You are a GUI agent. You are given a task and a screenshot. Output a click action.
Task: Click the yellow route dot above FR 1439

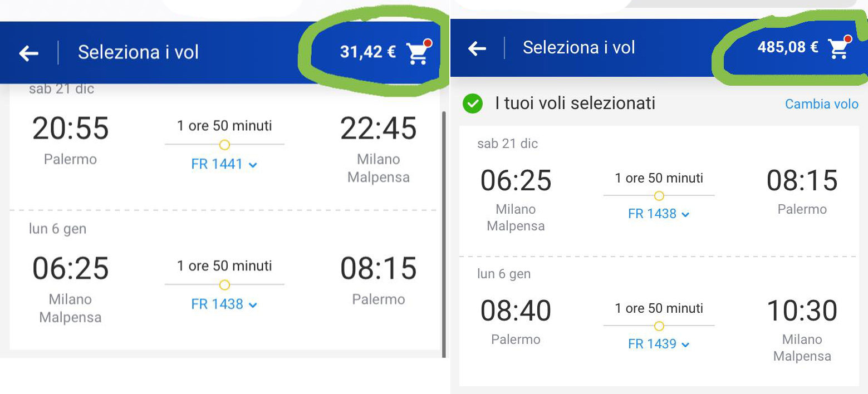tap(659, 326)
